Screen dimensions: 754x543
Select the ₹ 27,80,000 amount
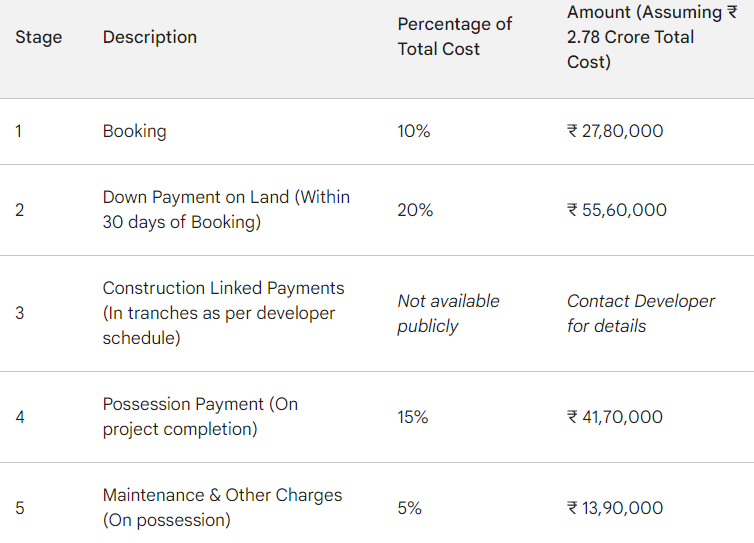[615, 131]
